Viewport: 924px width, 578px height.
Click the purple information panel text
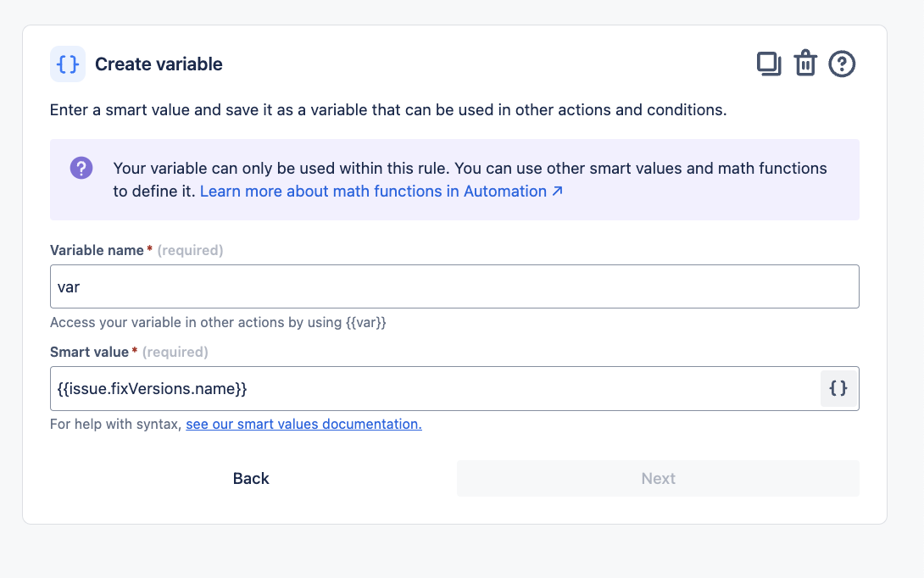[470, 169]
